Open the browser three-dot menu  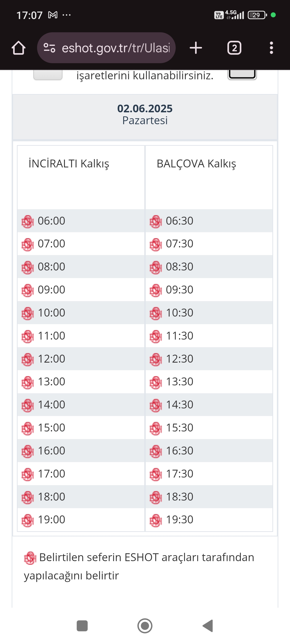point(271,48)
